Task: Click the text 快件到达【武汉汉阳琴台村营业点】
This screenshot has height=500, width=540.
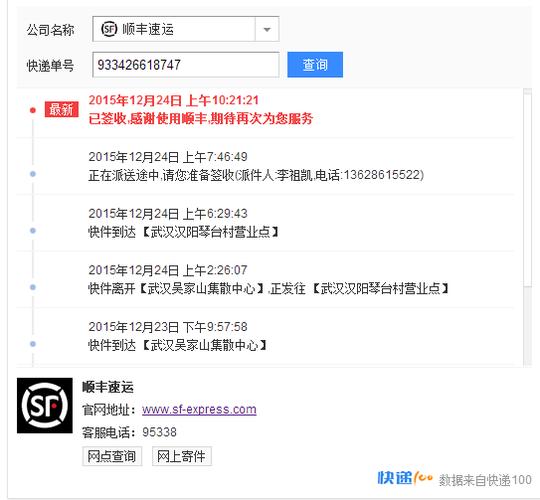Action: [x=184, y=232]
